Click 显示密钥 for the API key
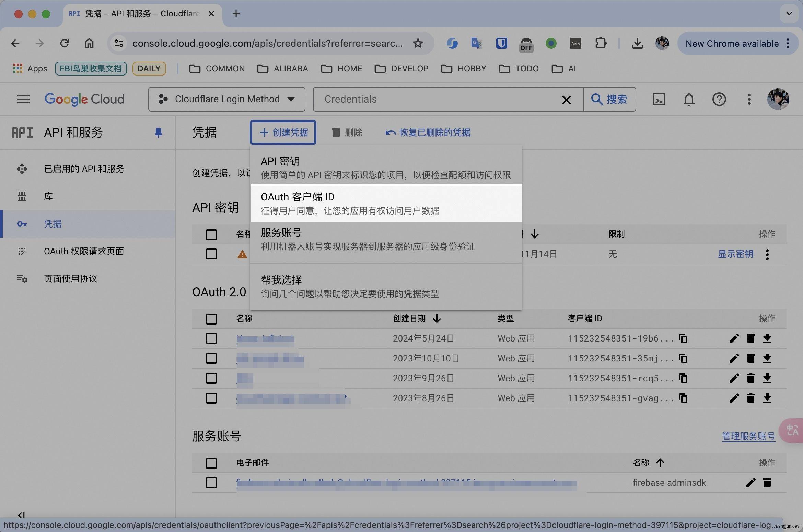This screenshot has width=803, height=532. 735,254
